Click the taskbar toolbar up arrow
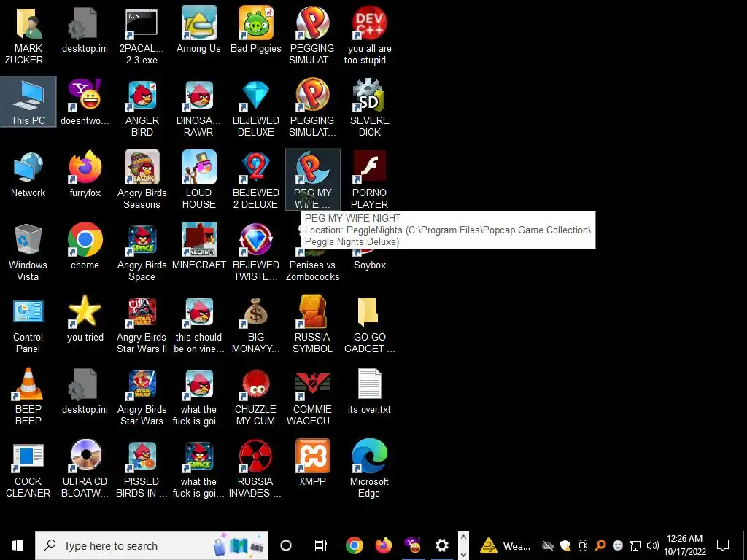This screenshot has width=747, height=560. pos(463,538)
